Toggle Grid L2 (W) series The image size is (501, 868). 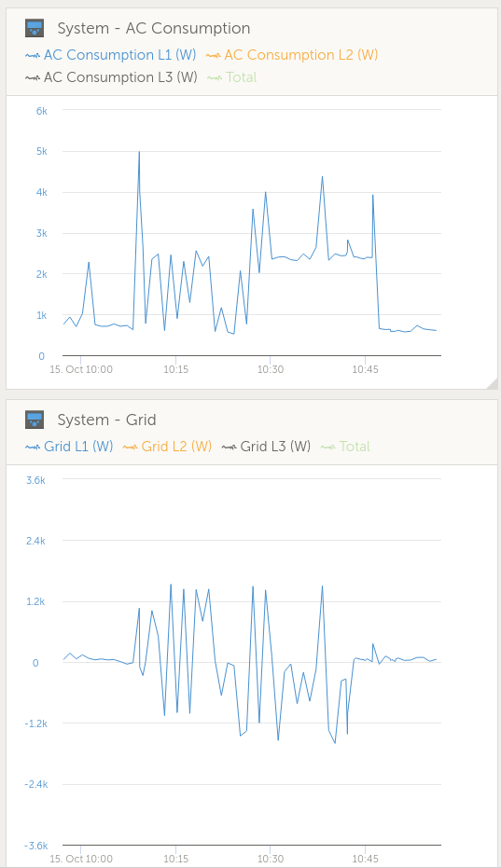click(167, 447)
